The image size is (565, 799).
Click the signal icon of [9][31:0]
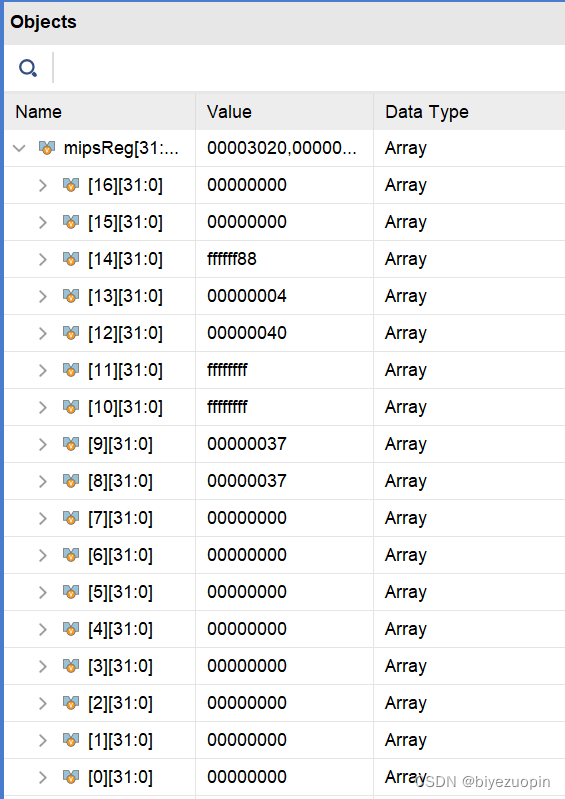click(71, 444)
